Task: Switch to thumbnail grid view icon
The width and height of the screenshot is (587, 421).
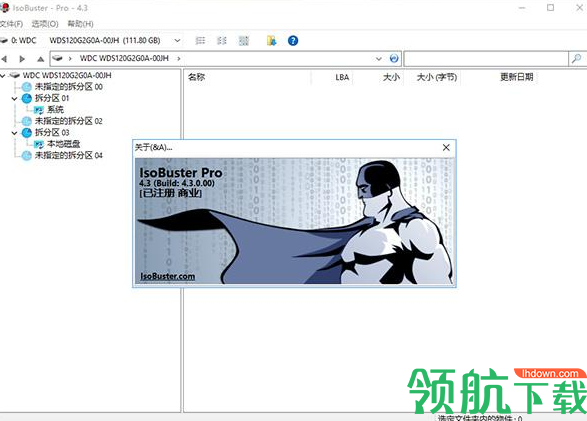Action: [x=244, y=40]
